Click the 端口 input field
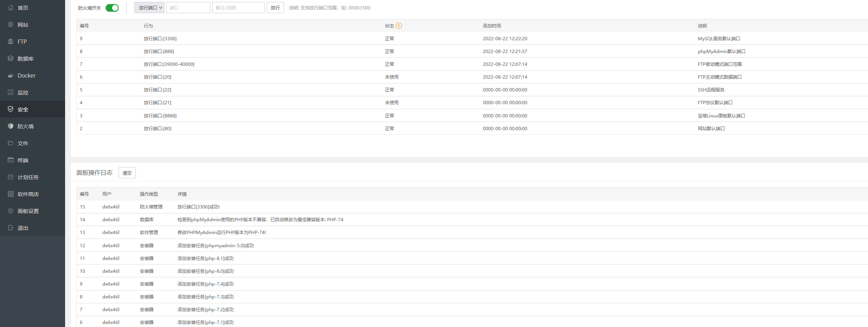Screen dimensions: 868x327 click(188, 8)
